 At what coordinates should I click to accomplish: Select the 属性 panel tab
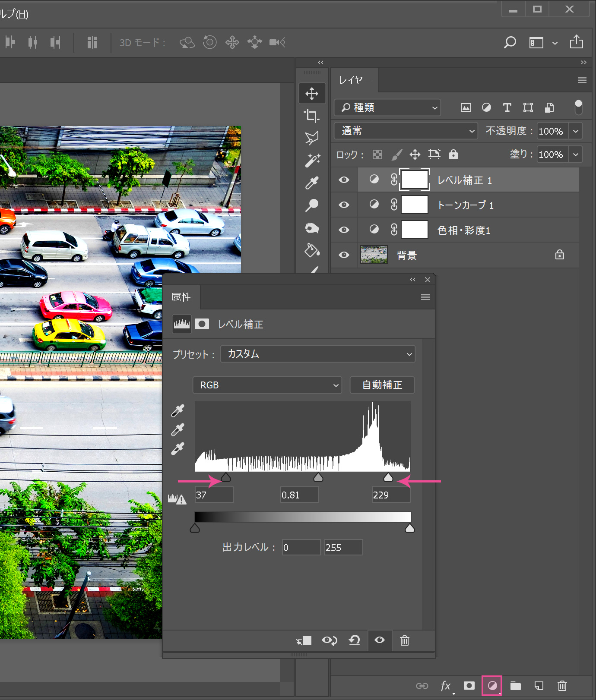coord(181,297)
